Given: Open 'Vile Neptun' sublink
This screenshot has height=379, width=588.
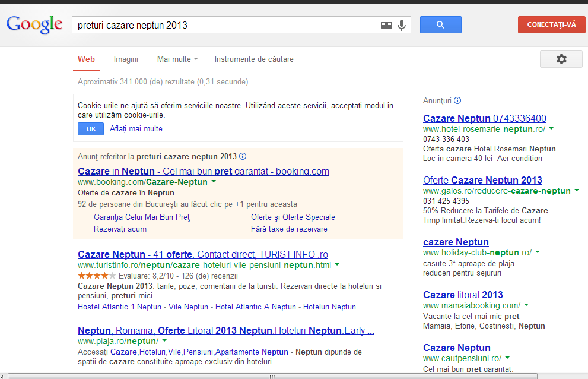Looking at the screenshot, I should [188, 307].
